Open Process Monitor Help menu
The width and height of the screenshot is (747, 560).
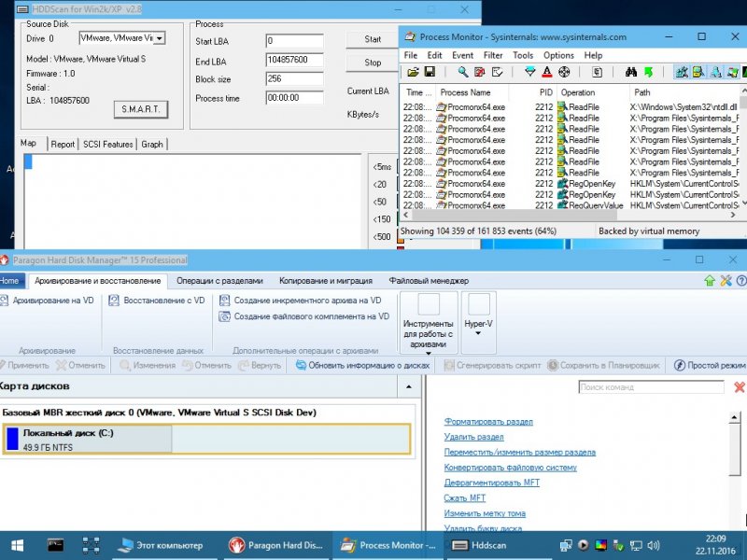[594, 55]
